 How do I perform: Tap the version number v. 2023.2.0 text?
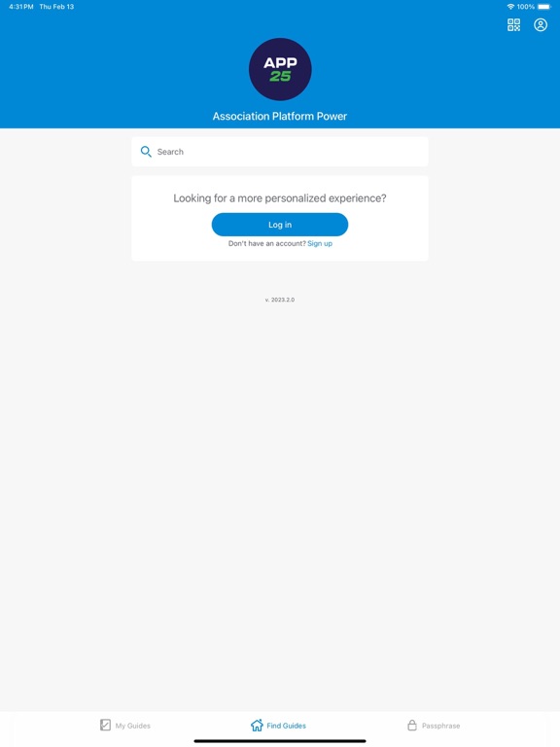pos(280,300)
